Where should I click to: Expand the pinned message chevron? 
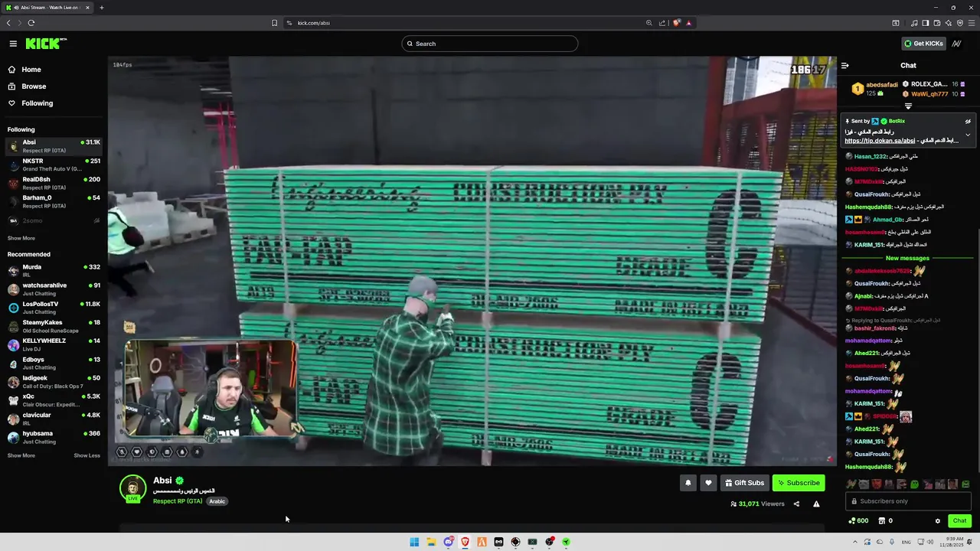968,135
